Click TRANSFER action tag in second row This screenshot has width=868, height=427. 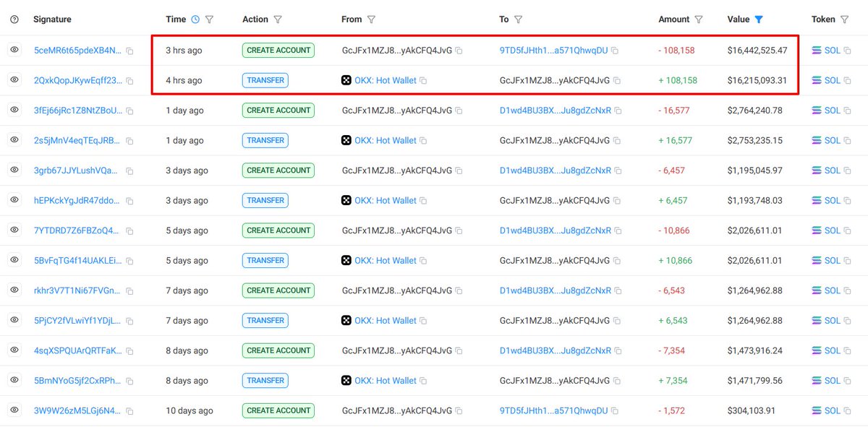265,80
